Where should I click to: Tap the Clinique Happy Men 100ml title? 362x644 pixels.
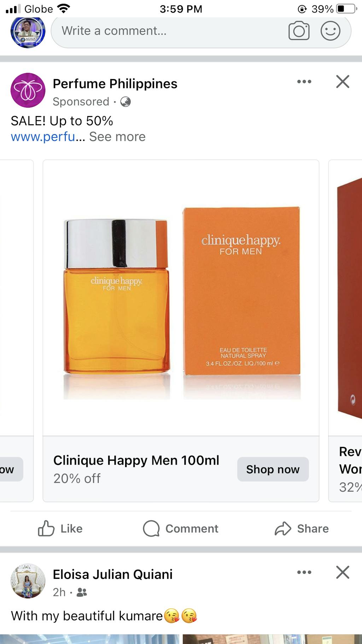[x=136, y=460]
